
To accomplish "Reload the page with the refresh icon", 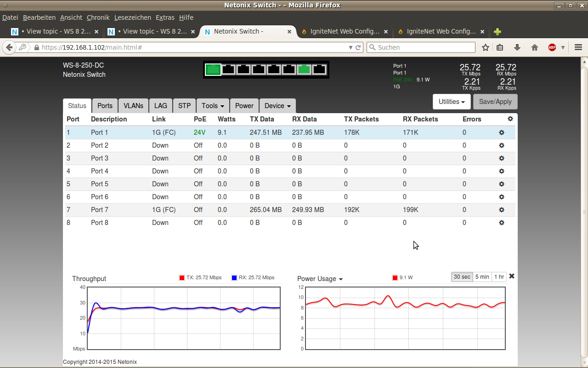I will (x=358, y=47).
